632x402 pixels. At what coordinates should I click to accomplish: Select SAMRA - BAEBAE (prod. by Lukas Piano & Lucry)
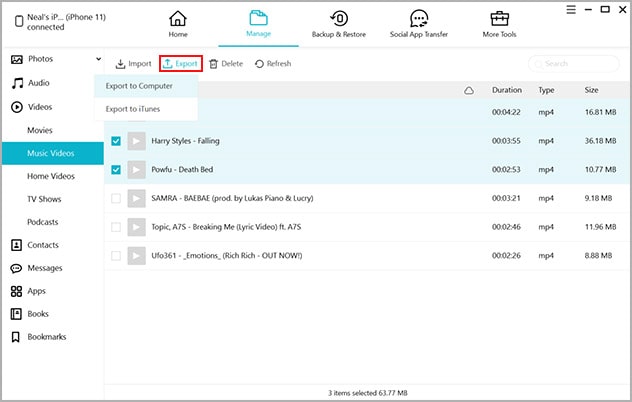coord(232,198)
